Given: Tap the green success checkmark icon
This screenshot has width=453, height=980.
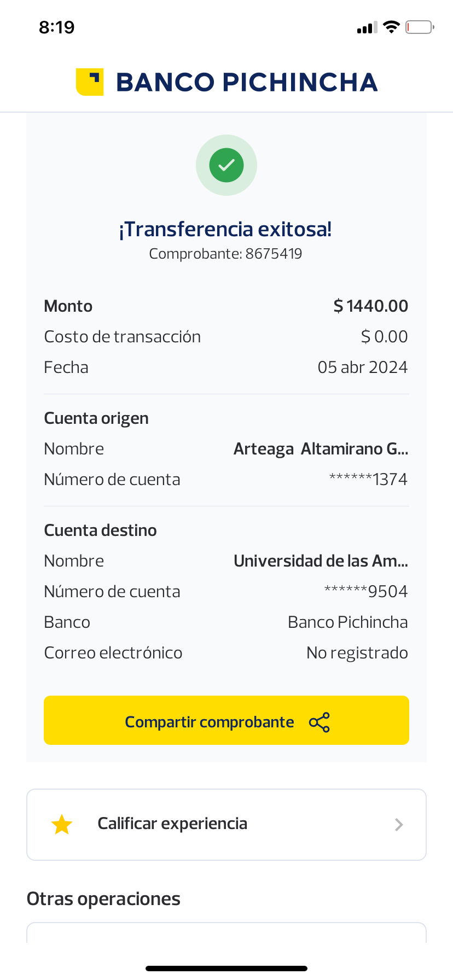Looking at the screenshot, I should point(226,165).
